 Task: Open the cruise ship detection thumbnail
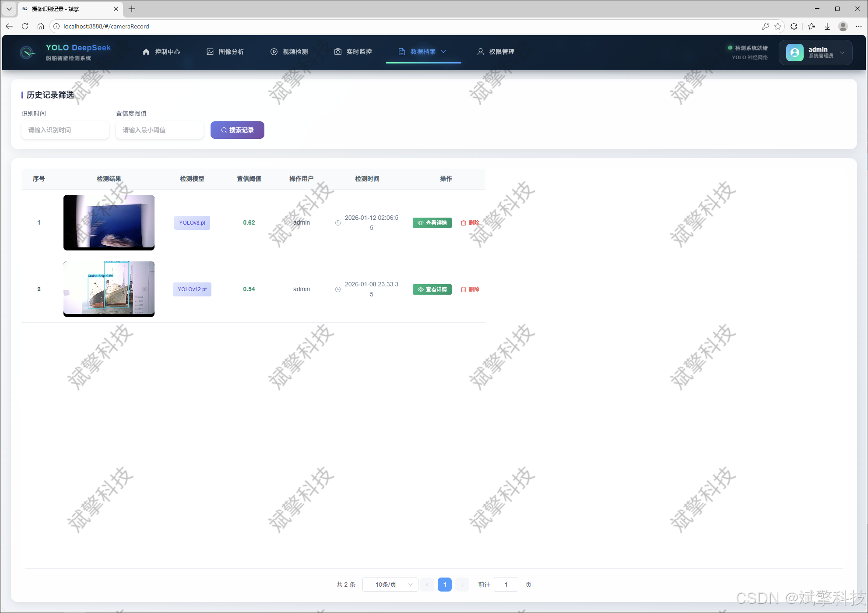click(x=109, y=289)
